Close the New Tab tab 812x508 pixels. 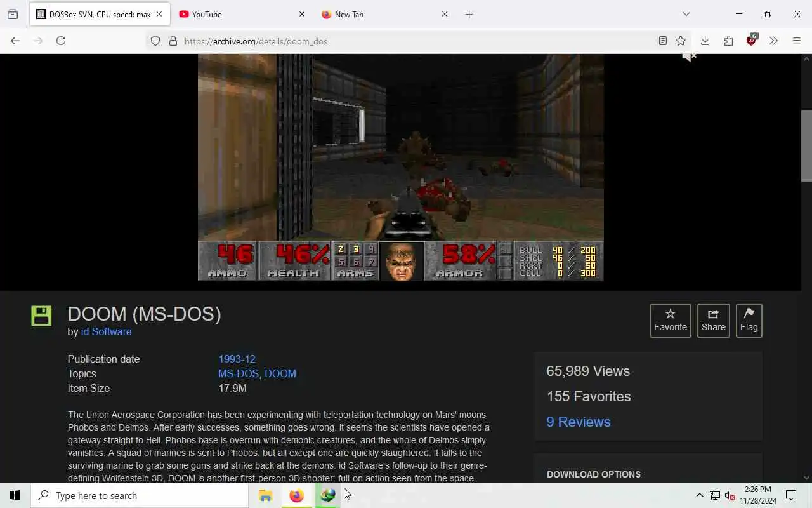click(444, 14)
